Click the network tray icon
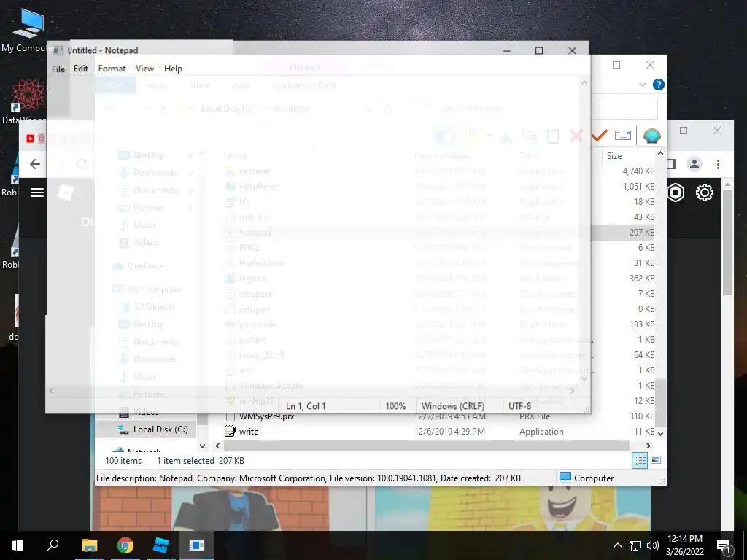Screen dimensions: 747x560 635,545
